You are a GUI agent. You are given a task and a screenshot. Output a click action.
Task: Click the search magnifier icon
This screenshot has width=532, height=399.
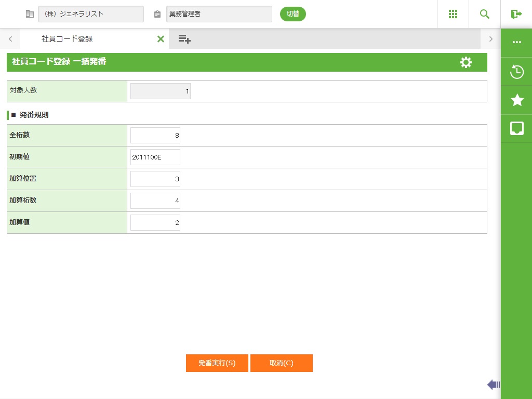click(485, 14)
